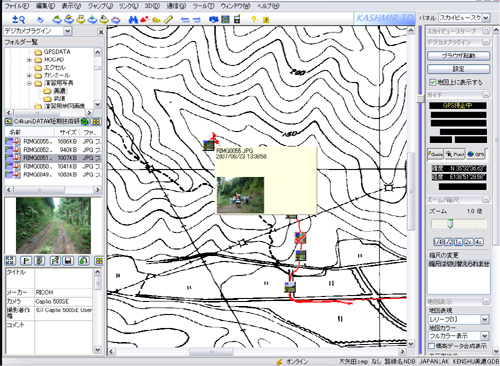Open the ファイル(F) menu
The width and height of the screenshot is (500, 366).
17,6
